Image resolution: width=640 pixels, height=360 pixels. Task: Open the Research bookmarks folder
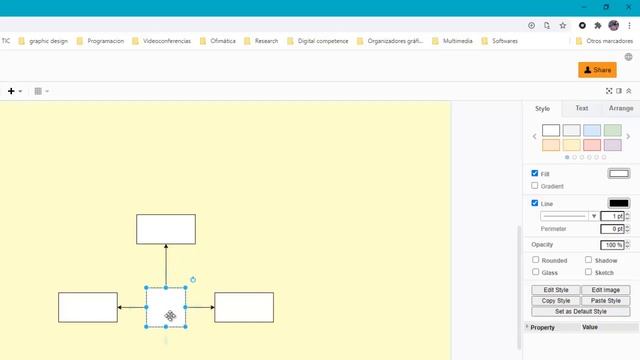pos(261,41)
